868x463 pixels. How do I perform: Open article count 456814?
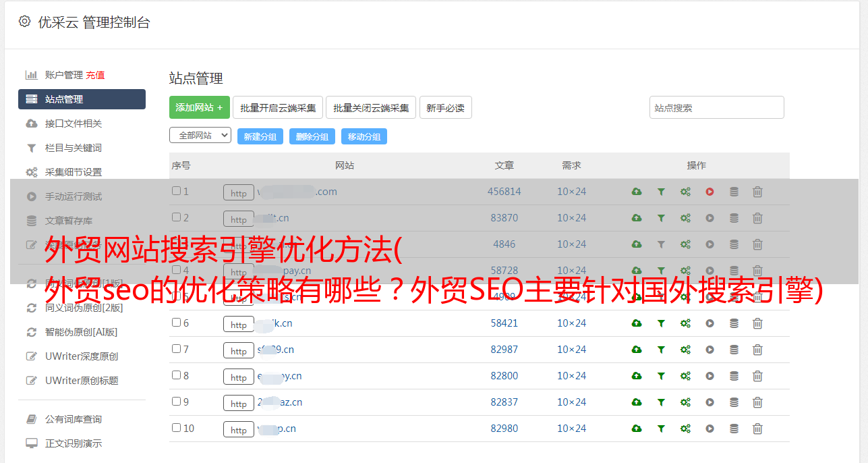point(504,192)
